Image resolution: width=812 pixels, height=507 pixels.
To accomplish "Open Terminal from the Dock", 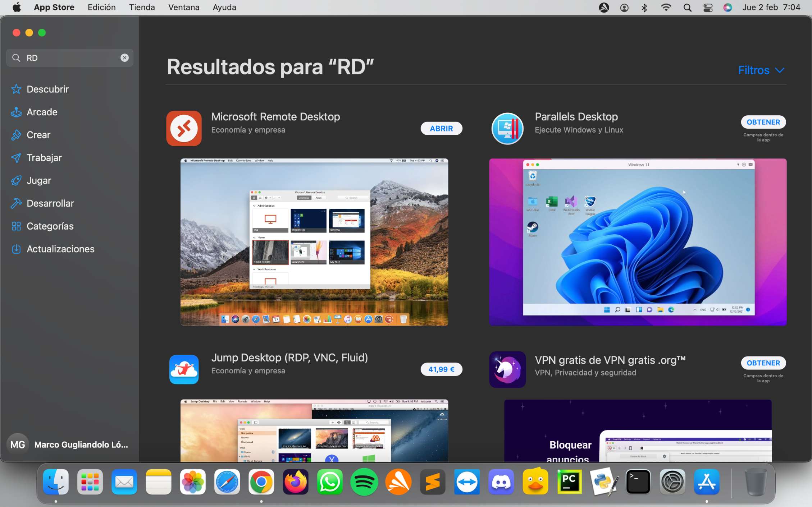I will (x=638, y=482).
